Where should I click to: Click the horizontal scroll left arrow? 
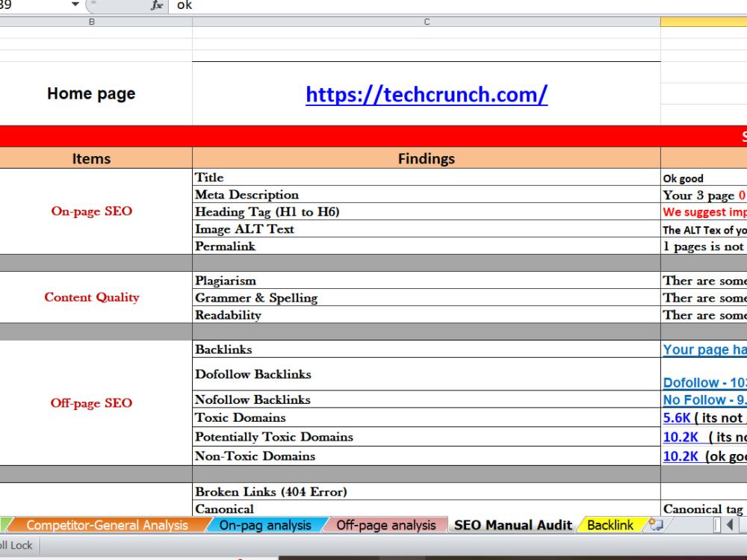(730, 525)
